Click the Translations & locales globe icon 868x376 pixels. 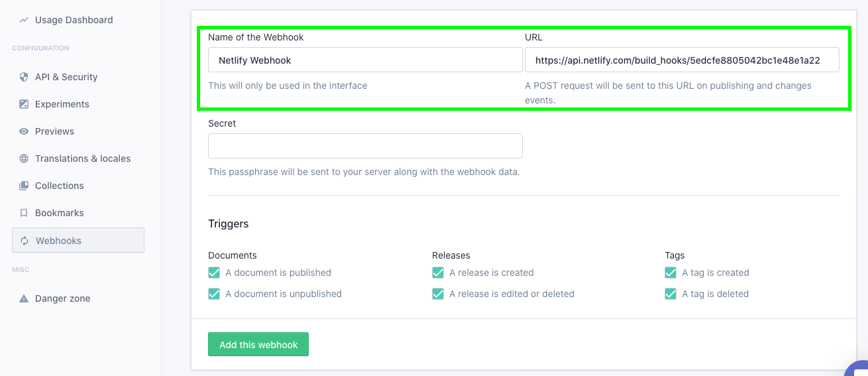pyautogui.click(x=24, y=158)
